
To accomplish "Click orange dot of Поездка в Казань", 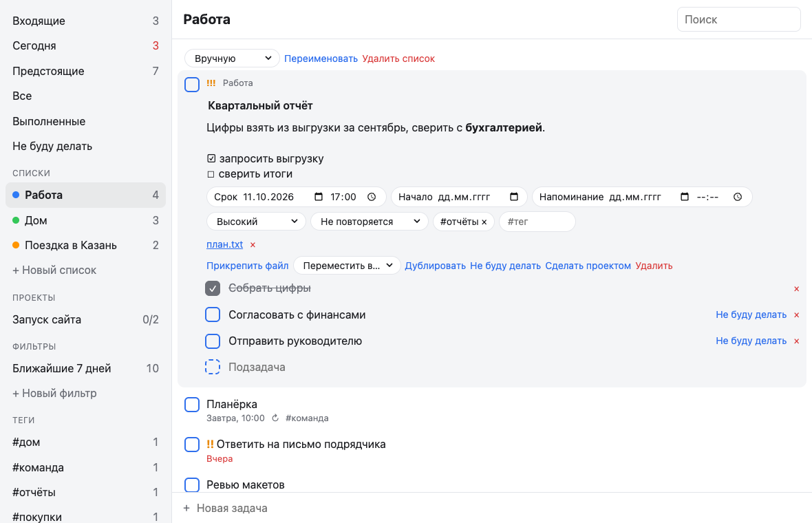I will [x=16, y=246].
